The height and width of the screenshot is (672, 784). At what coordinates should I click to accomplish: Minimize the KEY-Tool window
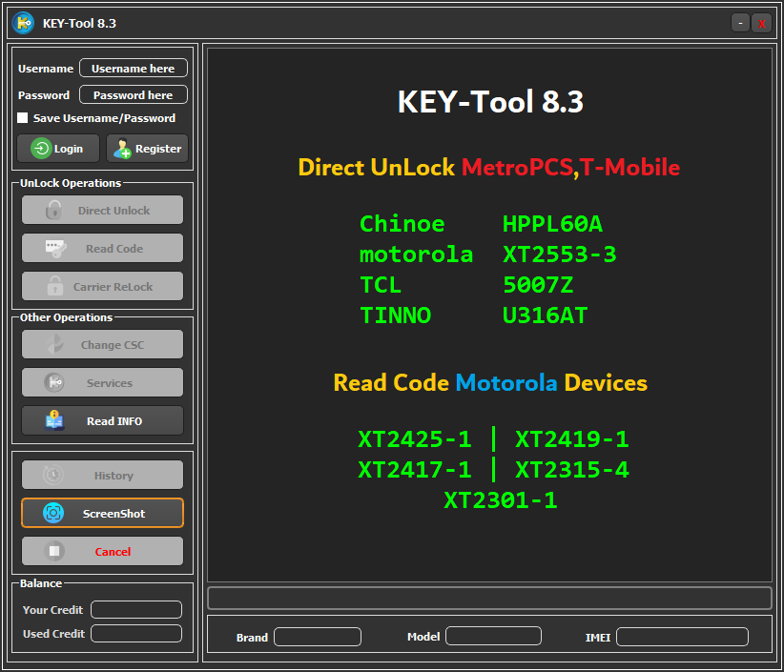(740, 23)
